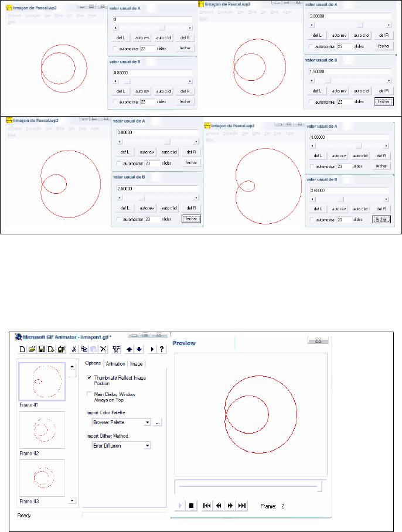This screenshot has width=402, height=532.
Task: Select Frame #2 thumbnail
Action: click(42, 430)
